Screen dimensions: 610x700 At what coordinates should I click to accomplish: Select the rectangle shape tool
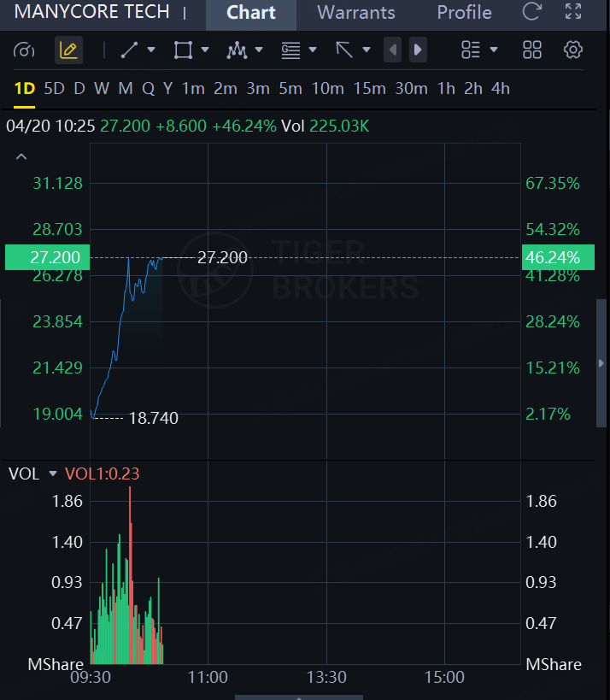[182, 50]
